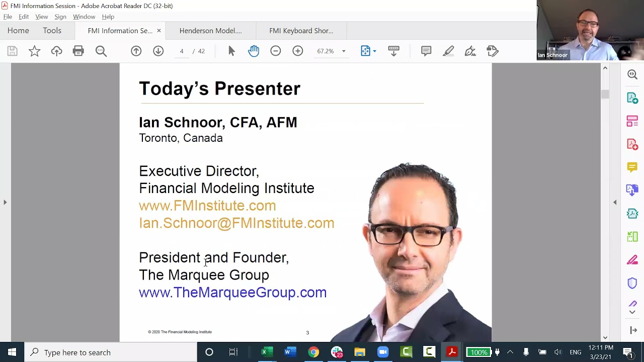644x362 pixels.
Task: Open the notification center icon
Action: tap(627, 352)
